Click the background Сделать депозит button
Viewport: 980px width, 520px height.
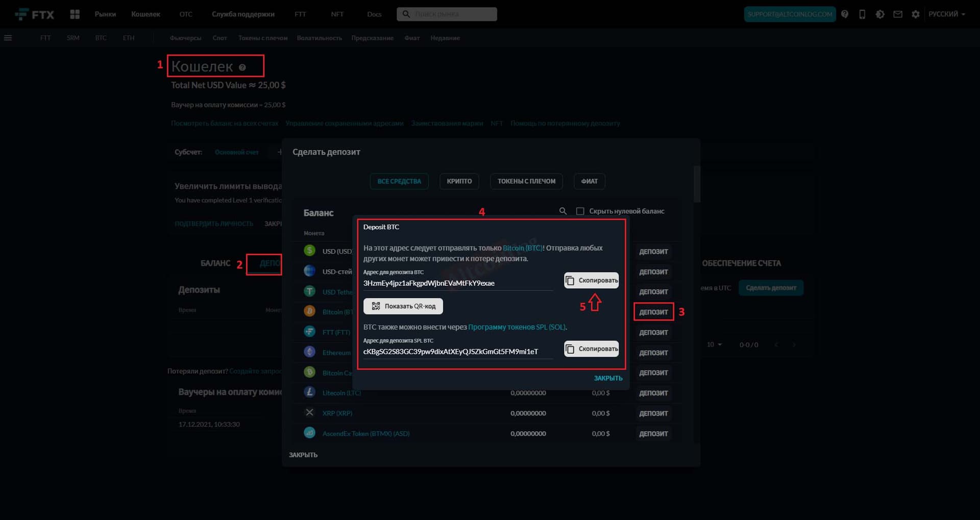click(x=771, y=288)
